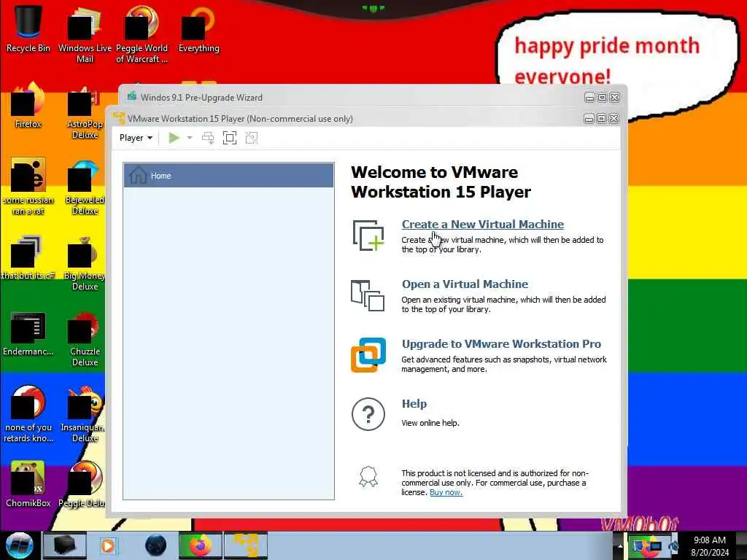Screen dimensions: 747x560
Task: Click Send Ctrl+Alt+Del toolbar icon
Action: [x=208, y=138]
